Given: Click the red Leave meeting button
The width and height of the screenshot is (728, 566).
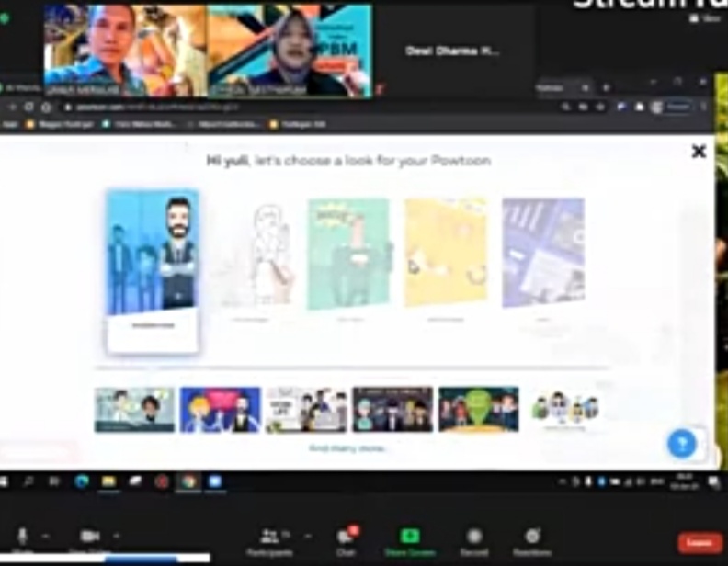Looking at the screenshot, I should point(700,542).
